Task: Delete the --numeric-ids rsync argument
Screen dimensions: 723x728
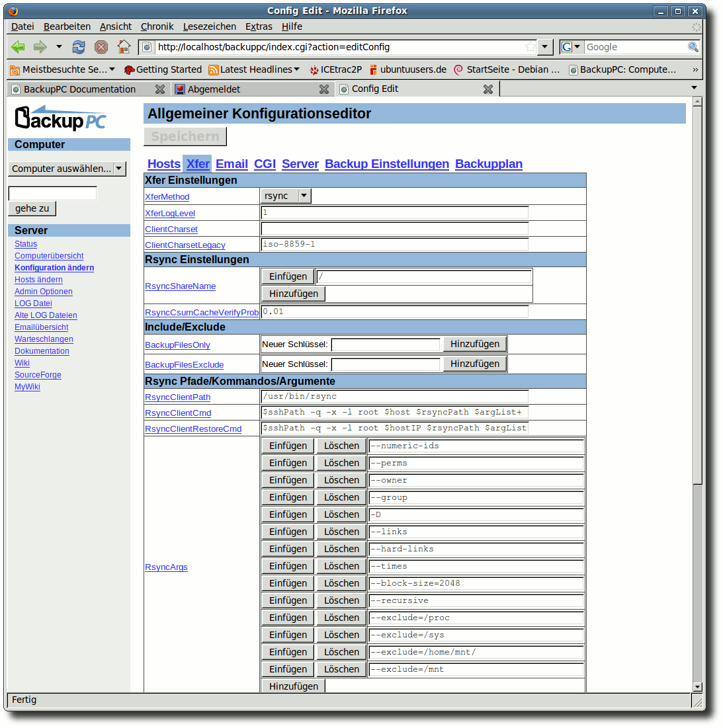Action: click(x=341, y=446)
